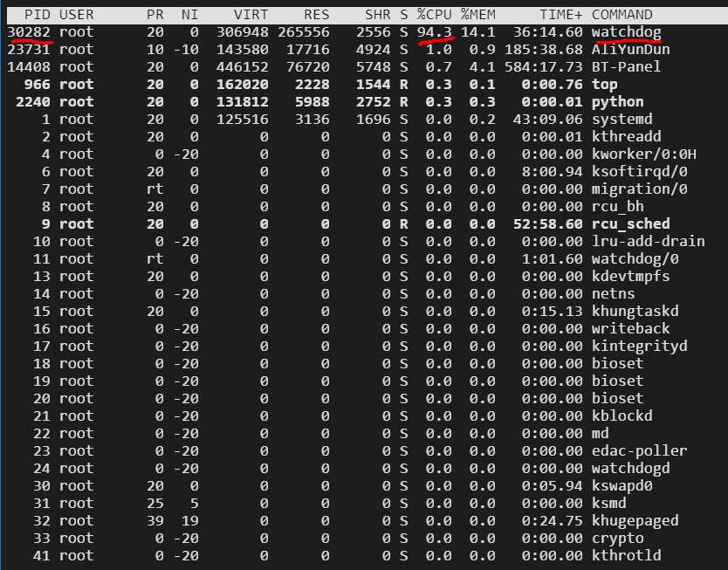This screenshot has height=570, width=728.
Task: Click the RES column header
Action: pos(317,15)
